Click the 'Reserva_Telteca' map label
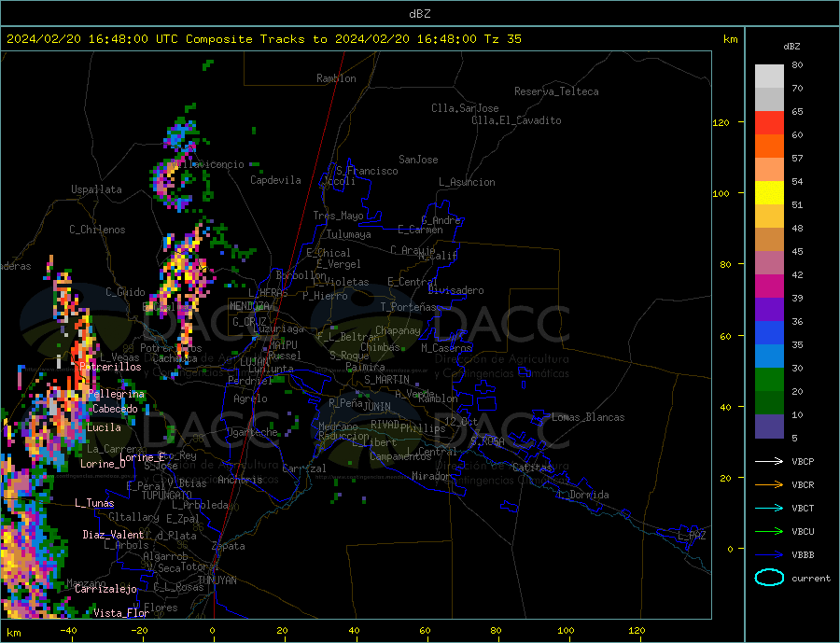 coord(556,91)
